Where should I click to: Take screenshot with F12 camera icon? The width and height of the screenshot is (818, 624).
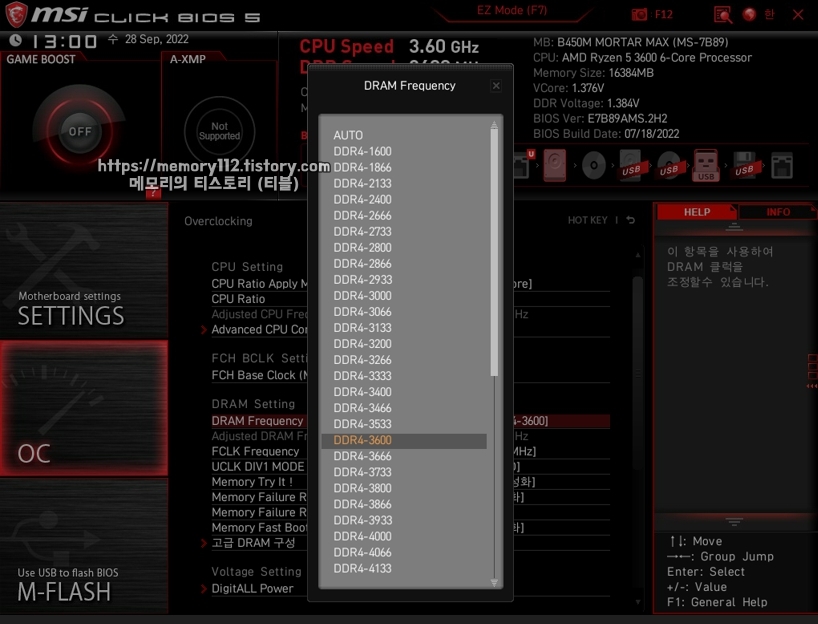click(x=652, y=14)
